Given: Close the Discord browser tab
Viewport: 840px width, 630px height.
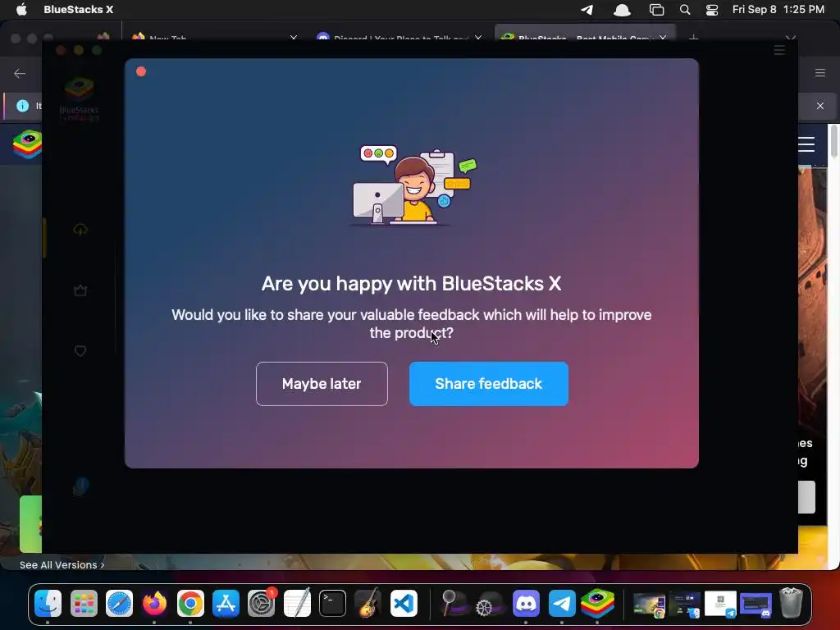Looking at the screenshot, I should tap(478, 38).
